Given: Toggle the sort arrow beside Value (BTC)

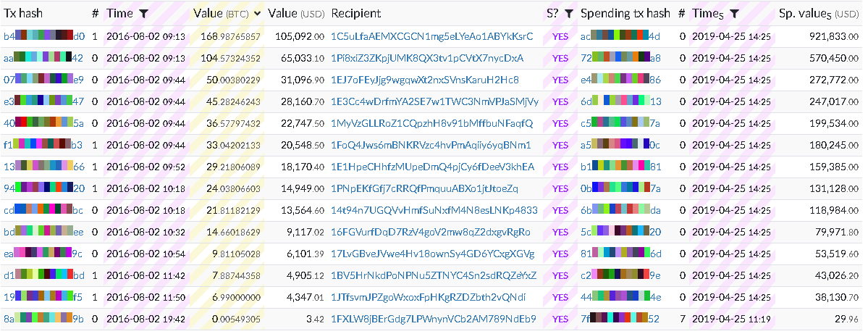Looking at the screenshot, I should pos(256,14).
